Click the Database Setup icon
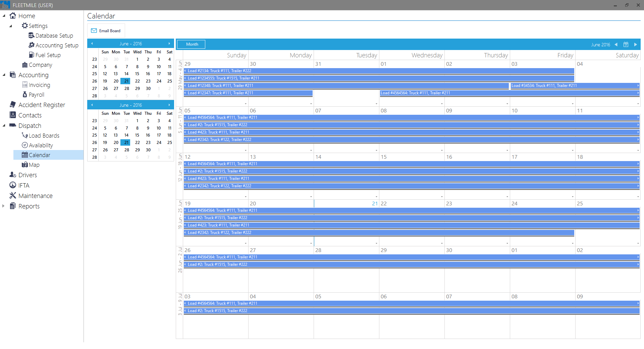 32,35
